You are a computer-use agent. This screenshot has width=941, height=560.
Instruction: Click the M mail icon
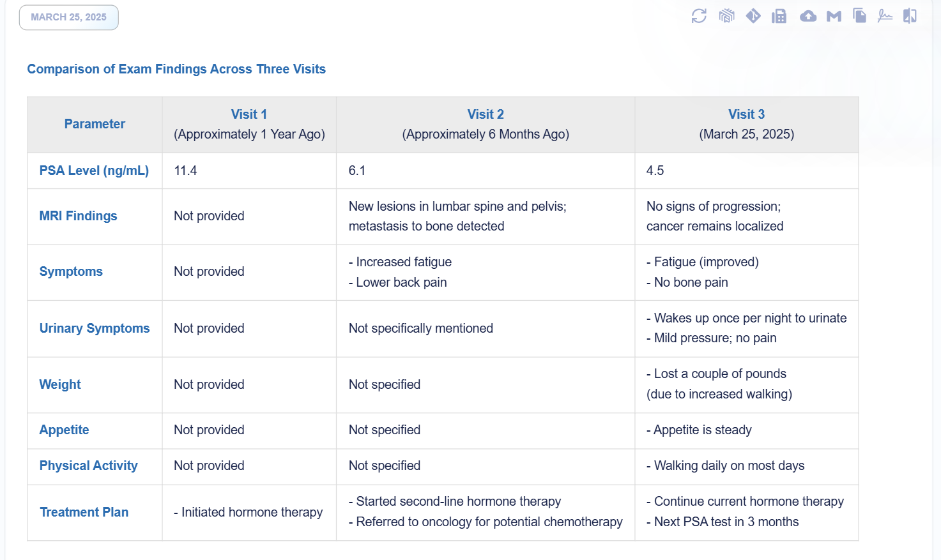coord(834,16)
